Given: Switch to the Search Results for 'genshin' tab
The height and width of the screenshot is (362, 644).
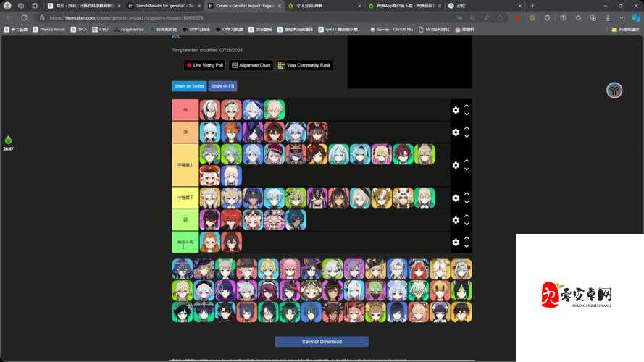Looking at the screenshot, I should pyautogui.click(x=164, y=6).
